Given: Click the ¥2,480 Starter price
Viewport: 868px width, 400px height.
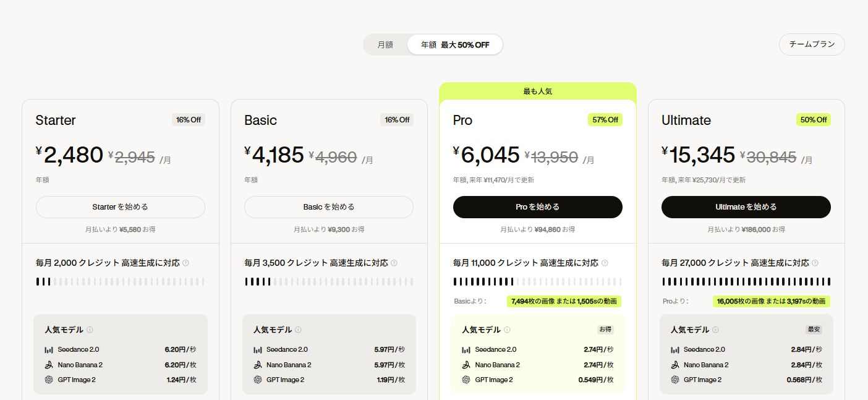Looking at the screenshot, I should (x=69, y=155).
